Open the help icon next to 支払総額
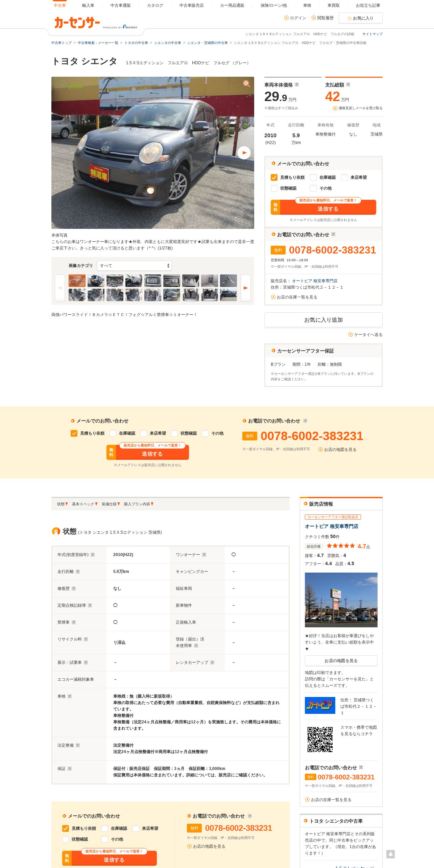434x868 pixels. click(348, 85)
